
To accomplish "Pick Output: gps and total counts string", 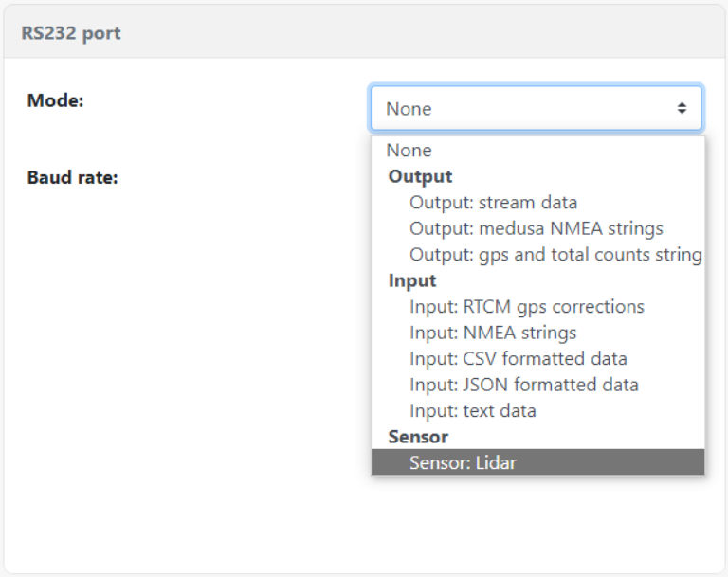I will click(555, 255).
